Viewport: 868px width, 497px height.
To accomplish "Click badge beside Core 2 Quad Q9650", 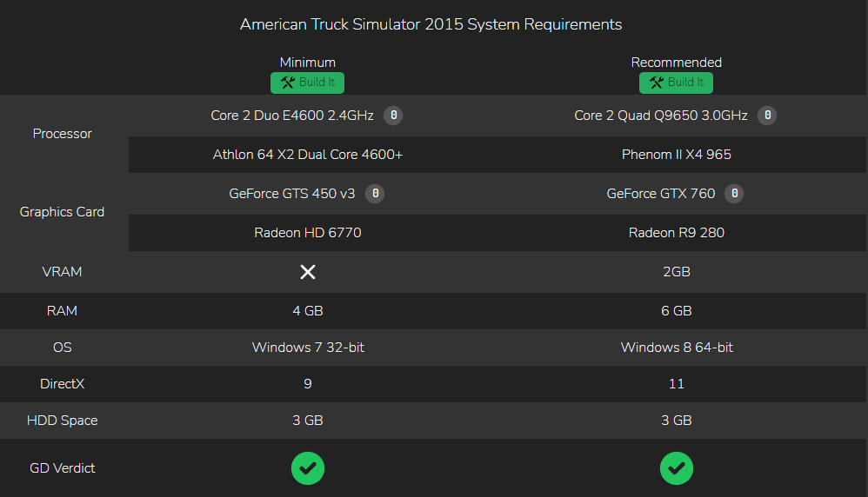I will tap(767, 115).
